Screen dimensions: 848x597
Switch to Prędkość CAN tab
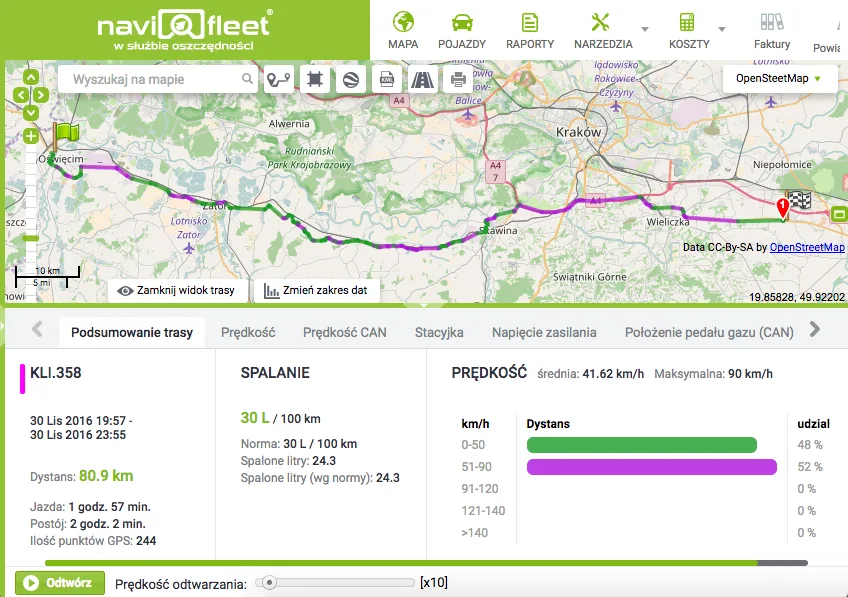pyautogui.click(x=344, y=332)
